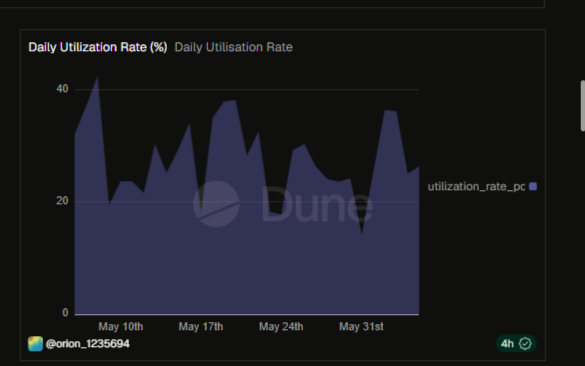The image size is (585, 366).
Task: Open the @orion_1235694 author profile
Action: (88, 344)
